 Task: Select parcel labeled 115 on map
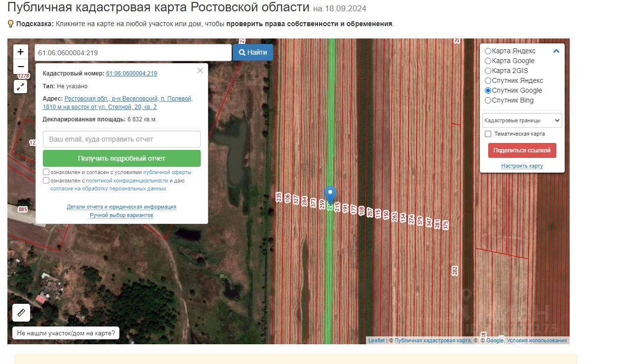378,214
